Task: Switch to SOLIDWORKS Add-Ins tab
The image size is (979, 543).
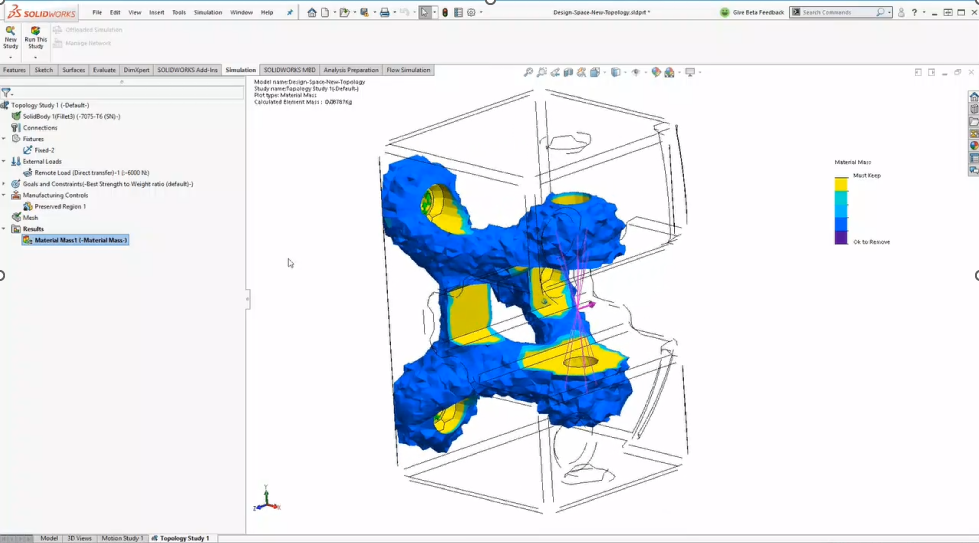Action: 187,70
